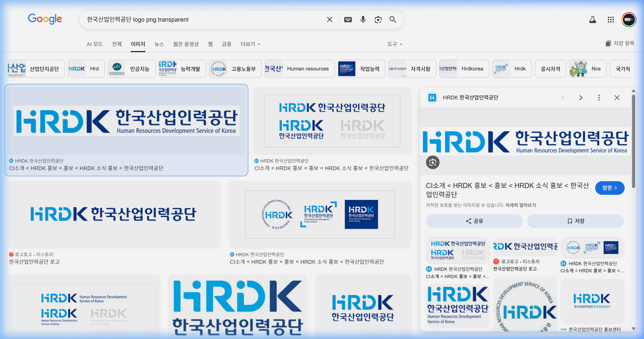Open the selected HRDK logo with English subtitle thumbnail
The height and width of the screenshot is (339, 644).
(126, 121)
